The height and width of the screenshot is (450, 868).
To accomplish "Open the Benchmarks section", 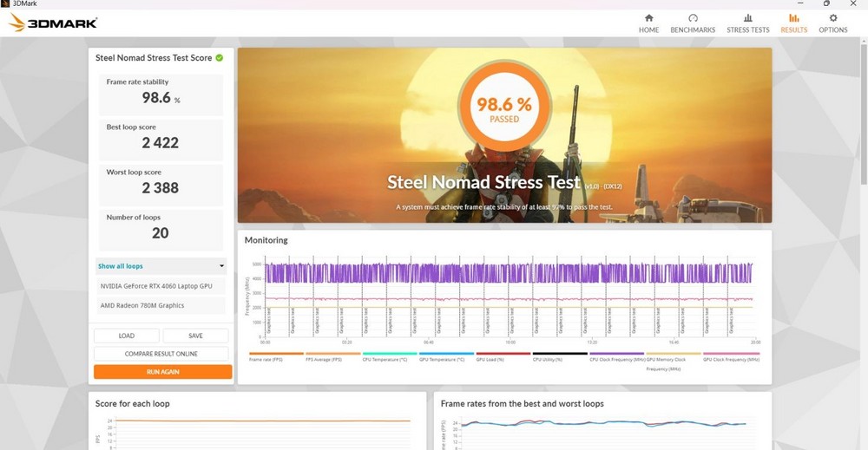I will (x=693, y=23).
